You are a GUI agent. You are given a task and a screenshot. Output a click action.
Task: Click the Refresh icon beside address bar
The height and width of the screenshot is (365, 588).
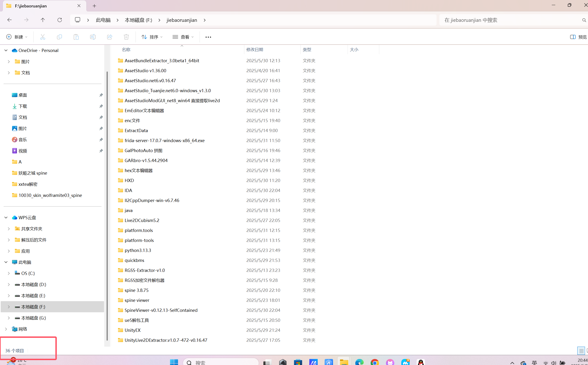[x=60, y=20]
